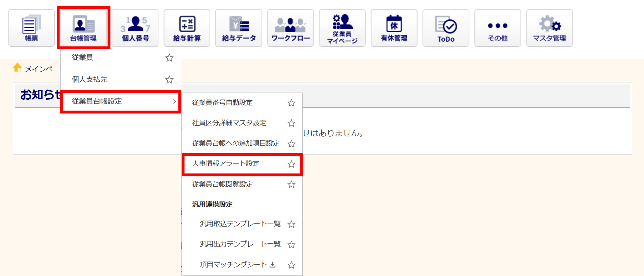644x276 pixels.
Task: Toggle favorite star for 従業員
Action: tap(169, 58)
